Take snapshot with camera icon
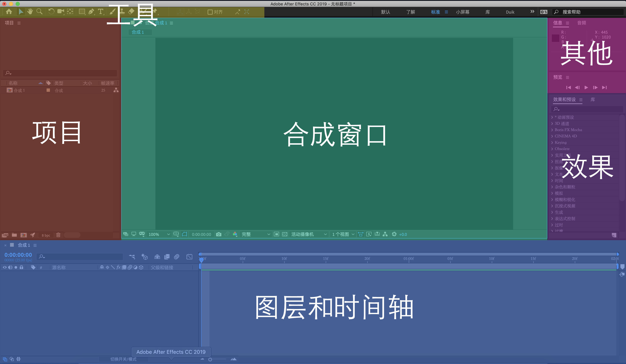The width and height of the screenshot is (626, 364). [218, 234]
